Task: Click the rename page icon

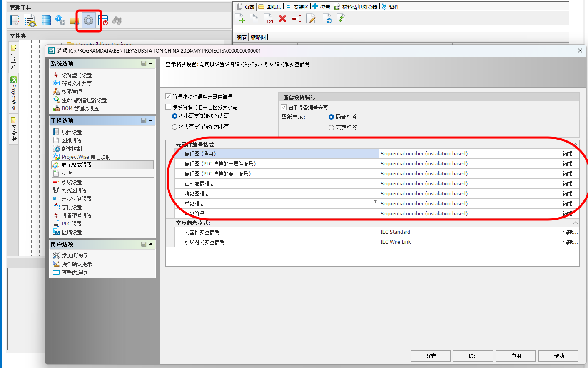Action: pos(296,19)
